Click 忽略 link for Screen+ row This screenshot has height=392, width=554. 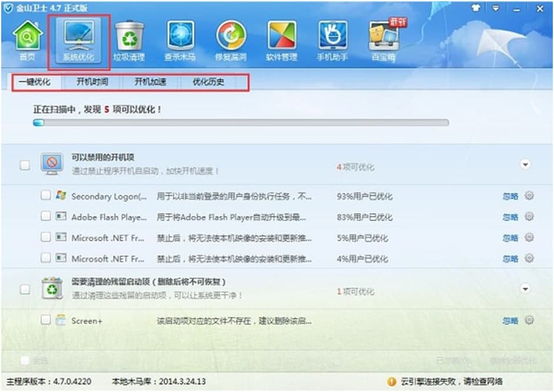[510, 321]
